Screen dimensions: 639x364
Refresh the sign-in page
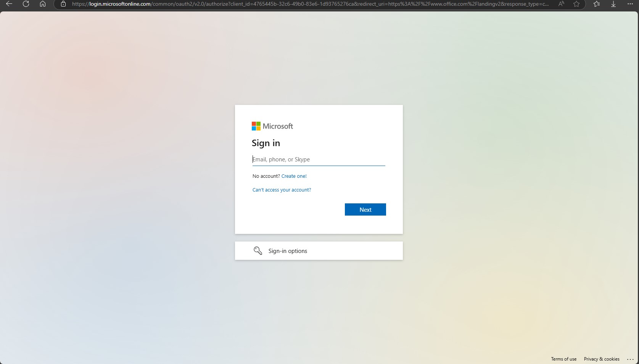click(26, 4)
